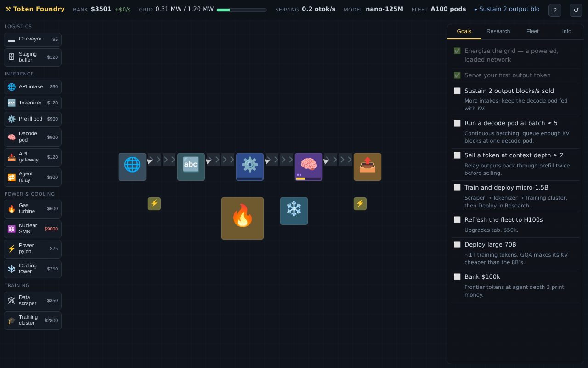Image resolution: width=588 pixels, height=368 pixels.
Task: Click the large flame turbine on the grid
Action: 243,218
